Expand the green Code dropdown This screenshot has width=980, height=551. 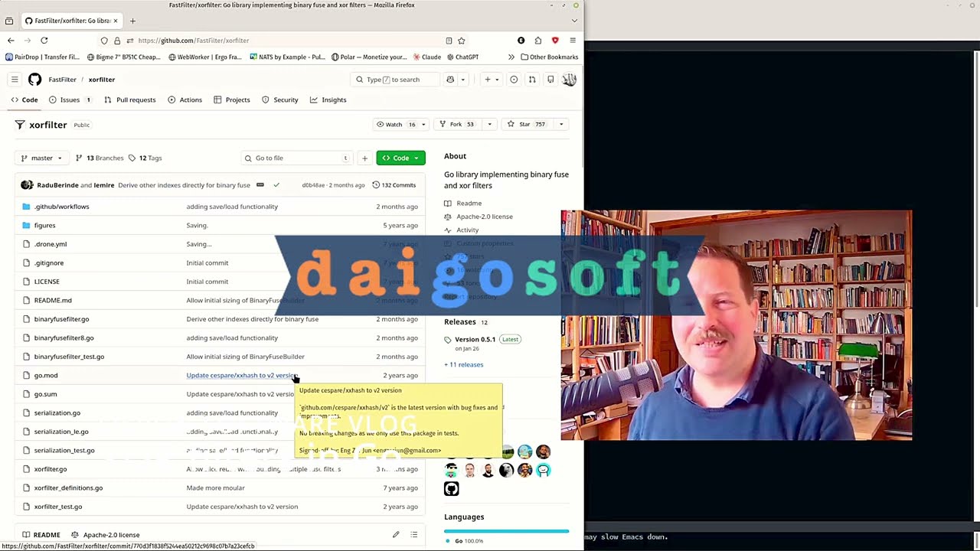click(x=401, y=158)
